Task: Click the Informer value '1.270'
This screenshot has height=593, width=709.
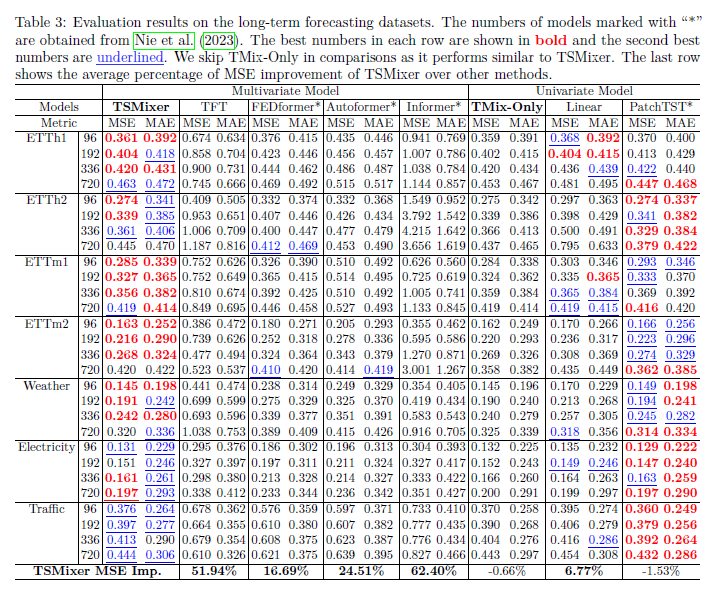Action: click(x=416, y=355)
